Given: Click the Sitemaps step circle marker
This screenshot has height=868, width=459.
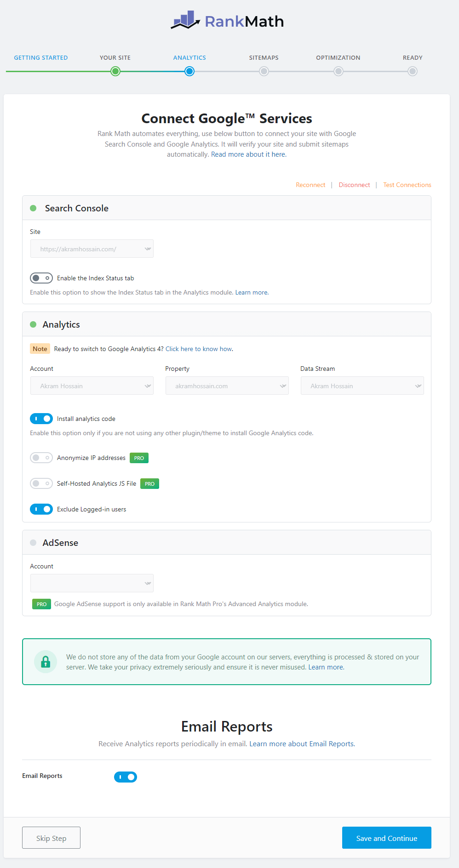Looking at the screenshot, I should point(264,71).
